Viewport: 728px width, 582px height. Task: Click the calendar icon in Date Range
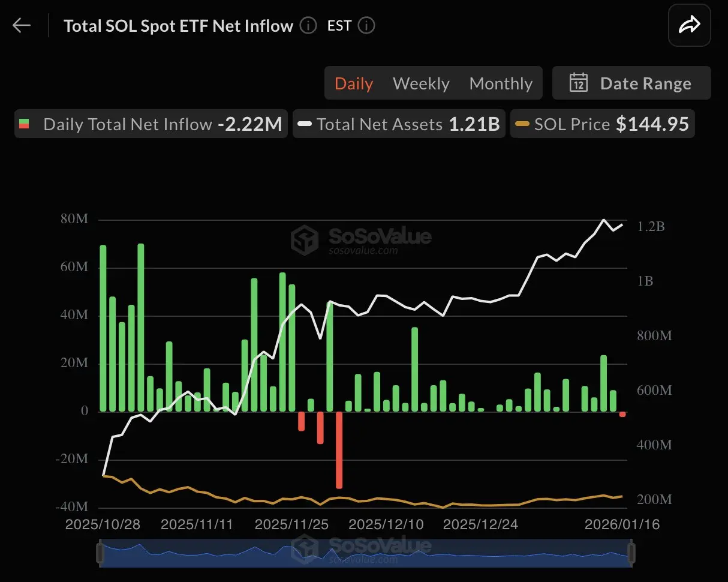(578, 83)
